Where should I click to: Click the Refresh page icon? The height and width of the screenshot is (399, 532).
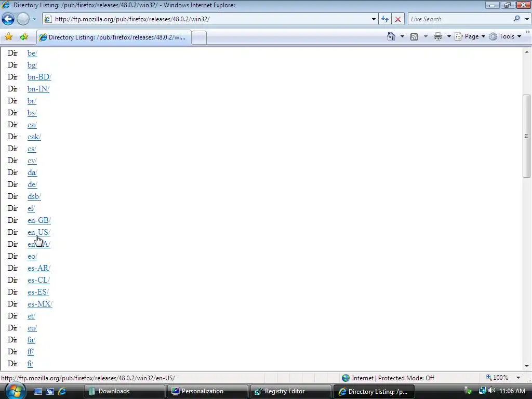[x=385, y=19]
